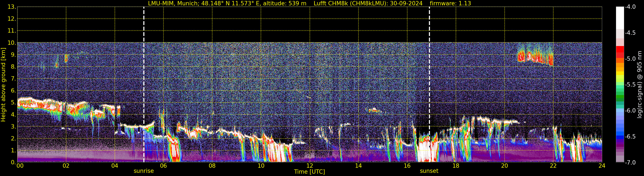Screen dimensions: 644x176
Task: Click the 'Time [UTC]' axis title
Action: [310, 172]
